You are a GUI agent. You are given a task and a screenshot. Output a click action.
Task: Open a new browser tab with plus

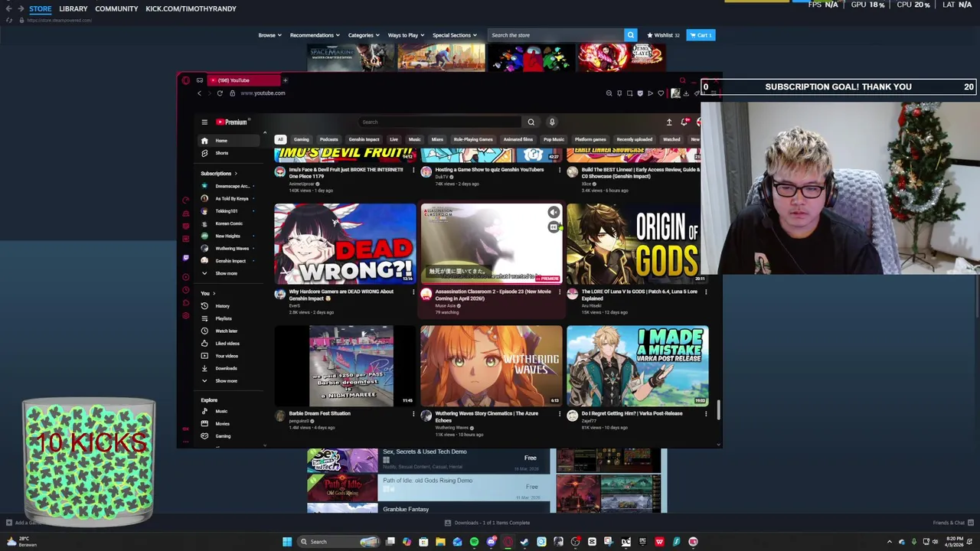tap(285, 80)
